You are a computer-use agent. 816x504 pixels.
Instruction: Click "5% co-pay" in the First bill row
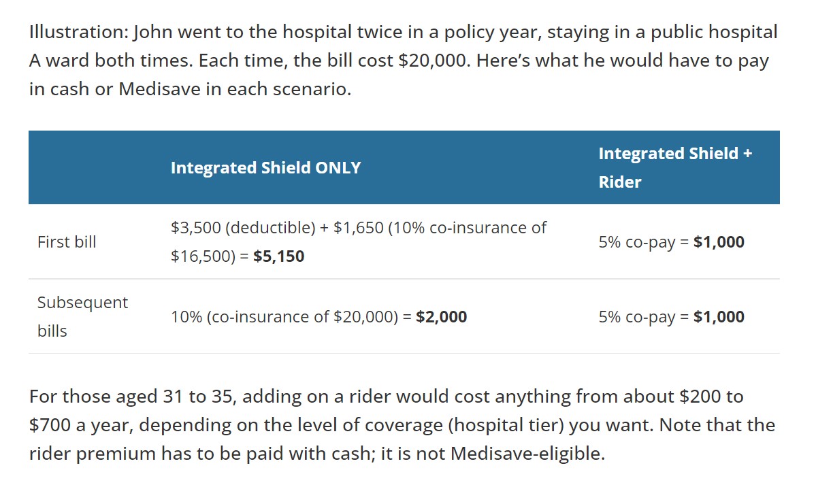point(636,242)
